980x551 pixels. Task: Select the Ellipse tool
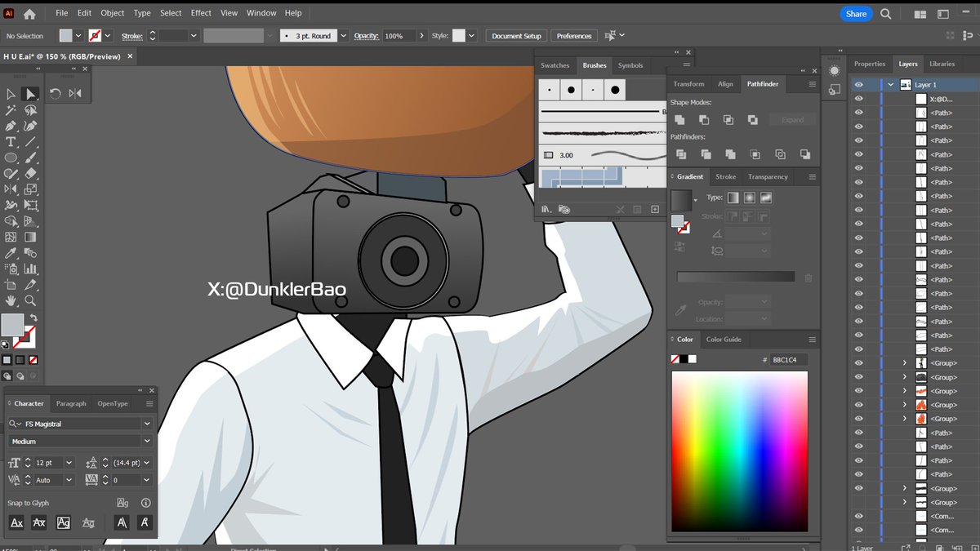click(x=11, y=158)
